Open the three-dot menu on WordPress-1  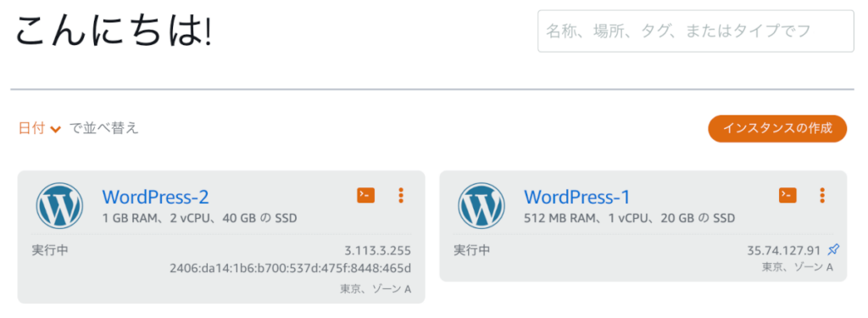822,196
